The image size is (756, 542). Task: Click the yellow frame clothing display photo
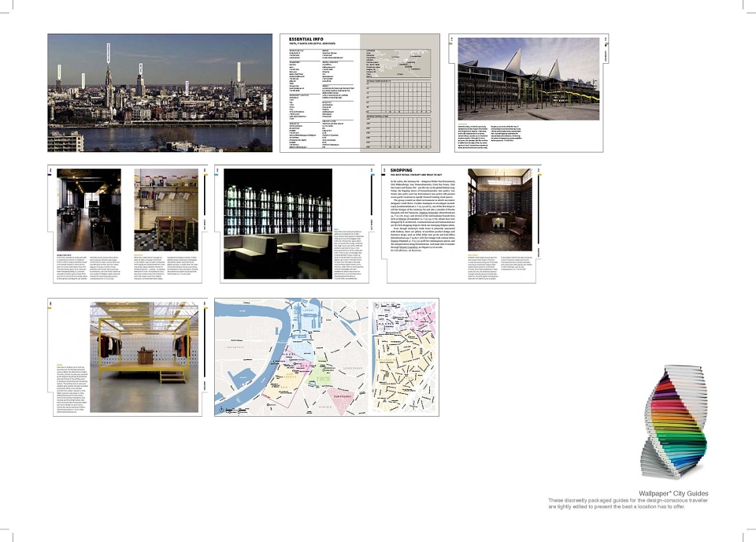point(144,358)
